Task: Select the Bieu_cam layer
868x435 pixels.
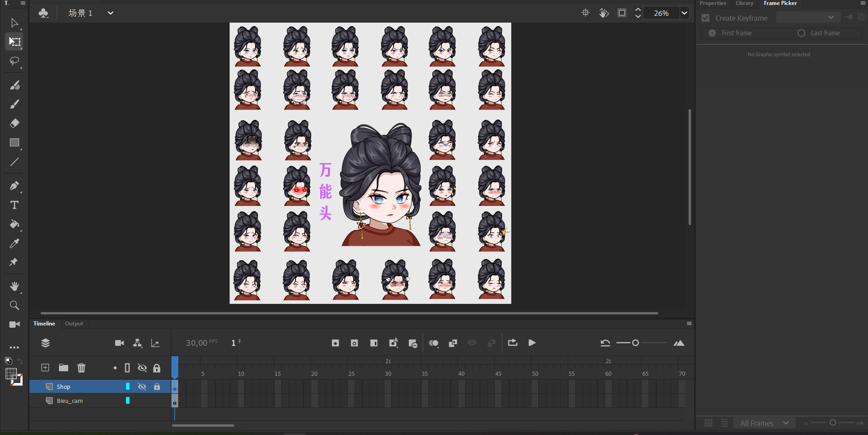Action: [70, 401]
